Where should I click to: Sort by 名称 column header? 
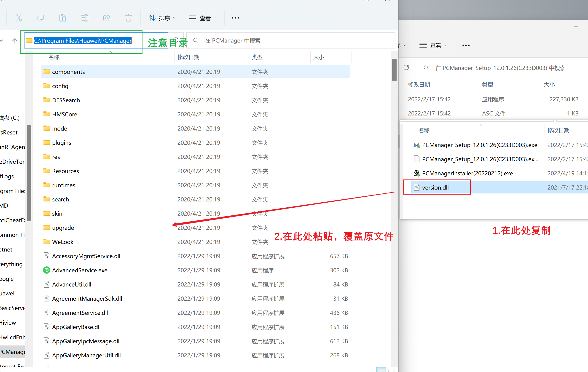tap(54, 57)
